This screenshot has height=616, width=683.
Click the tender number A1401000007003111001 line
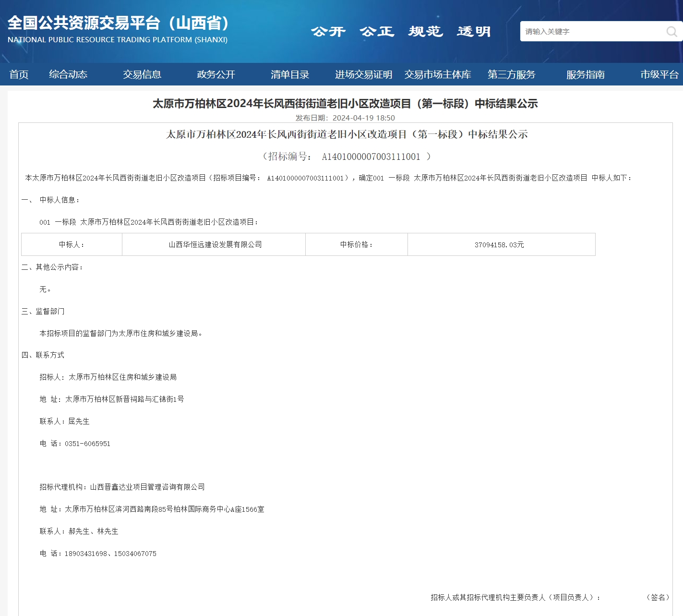(346, 157)
